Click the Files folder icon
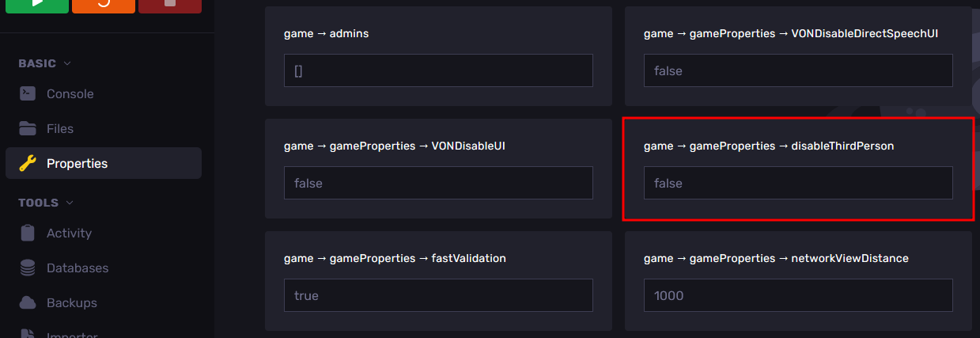 [28, 128]
